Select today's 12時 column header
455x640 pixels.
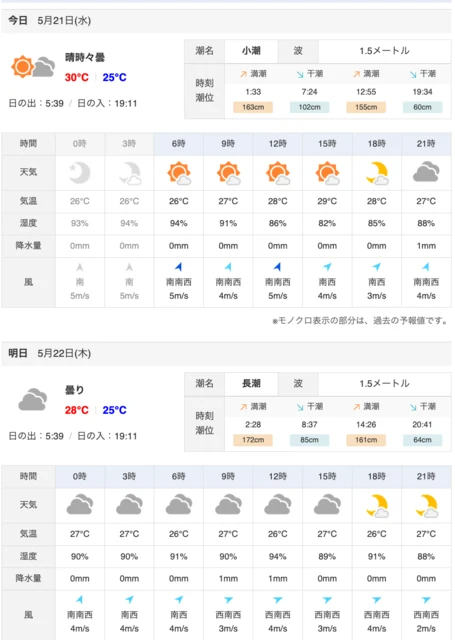coord(277,144)
